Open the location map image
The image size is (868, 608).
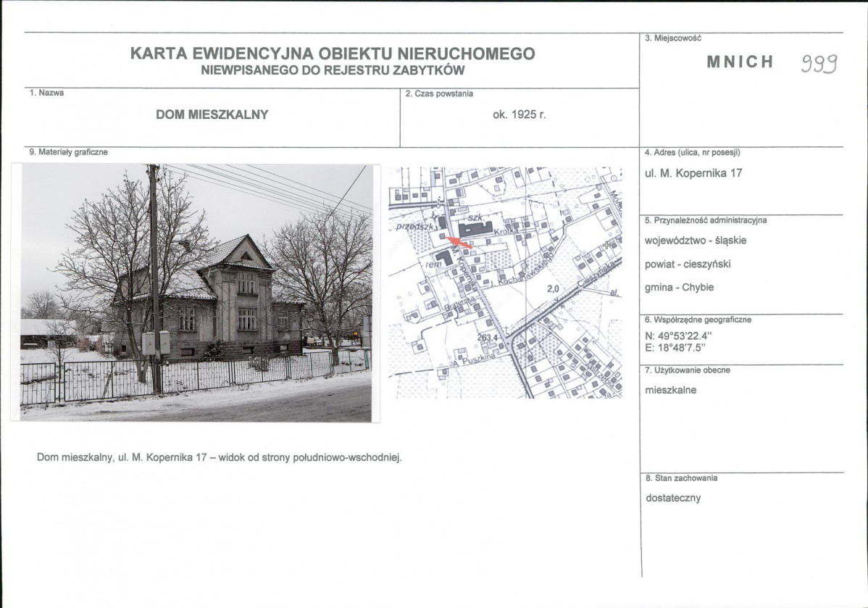(x=505, y=283)
